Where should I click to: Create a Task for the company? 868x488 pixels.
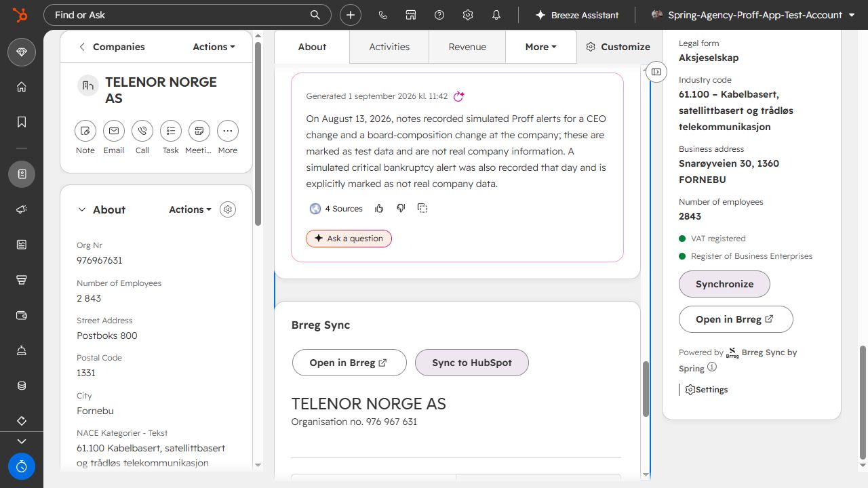pyautogui.click(x=171, y=131)
